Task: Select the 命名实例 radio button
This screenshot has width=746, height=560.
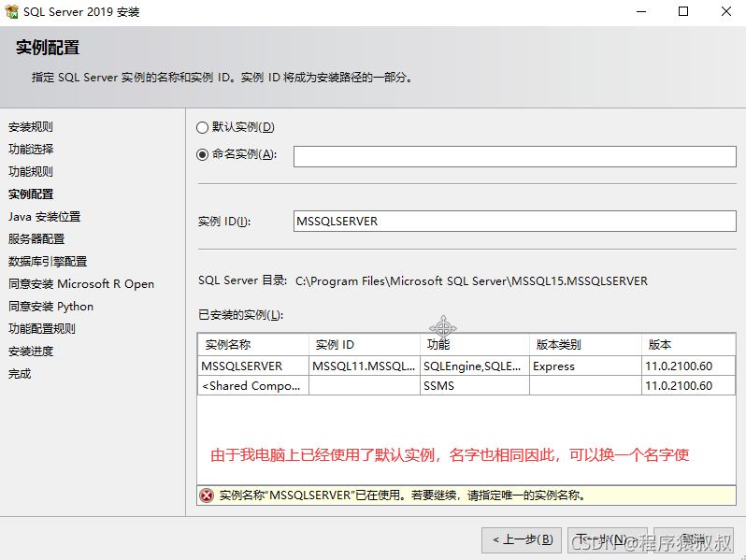Action: 202,154
